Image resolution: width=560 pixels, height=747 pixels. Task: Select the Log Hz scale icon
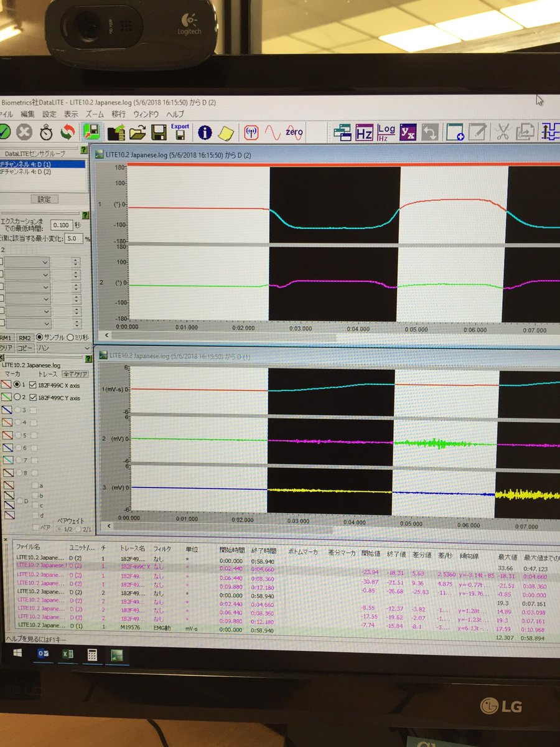pyautogui.click(x=385, y=131)
